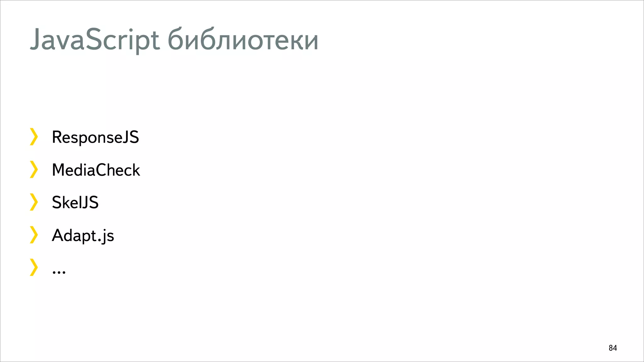This screenshot has height=362, width=644.
Task: Click the word Check in MediaCheck
Action: pyautogui.click(x=118, y=170)
